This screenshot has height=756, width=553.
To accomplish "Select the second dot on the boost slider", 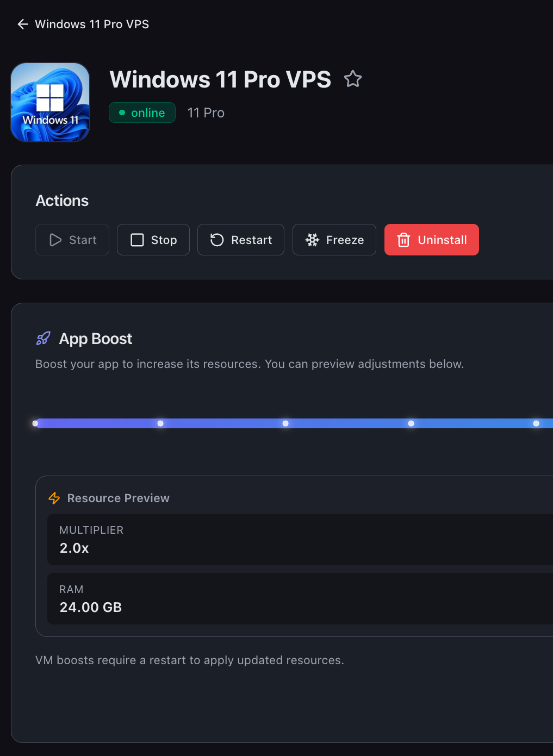I will tap(160, 423).
